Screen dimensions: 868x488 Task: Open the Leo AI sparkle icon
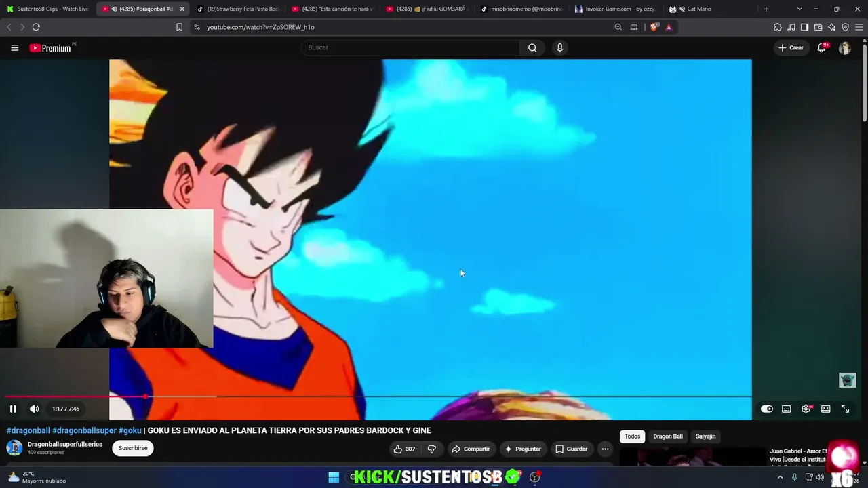click(x=832, y=27)
